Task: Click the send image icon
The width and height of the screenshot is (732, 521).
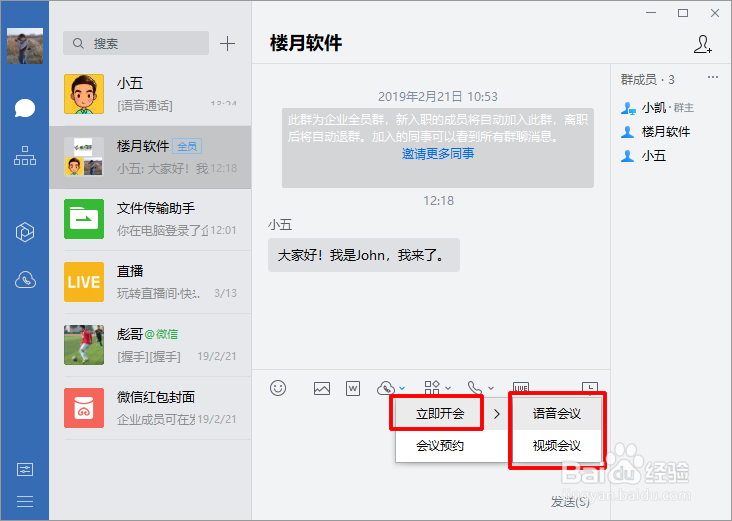Action: click(322, 388)
